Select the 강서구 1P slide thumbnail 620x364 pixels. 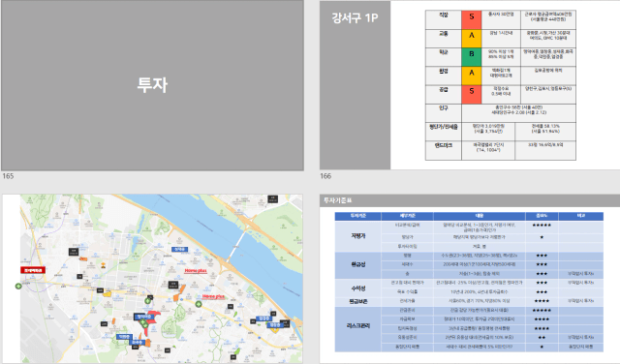[470, 85]
